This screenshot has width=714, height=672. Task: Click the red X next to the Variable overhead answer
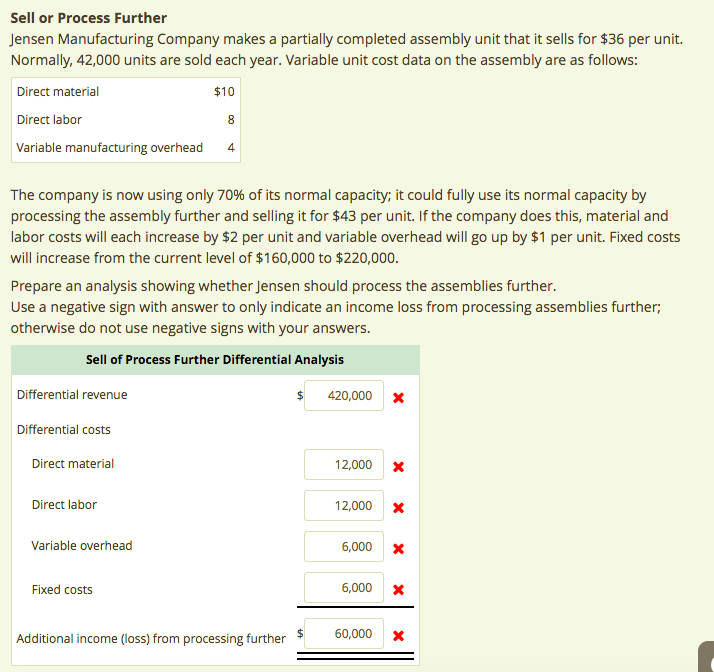coord(398,548)
